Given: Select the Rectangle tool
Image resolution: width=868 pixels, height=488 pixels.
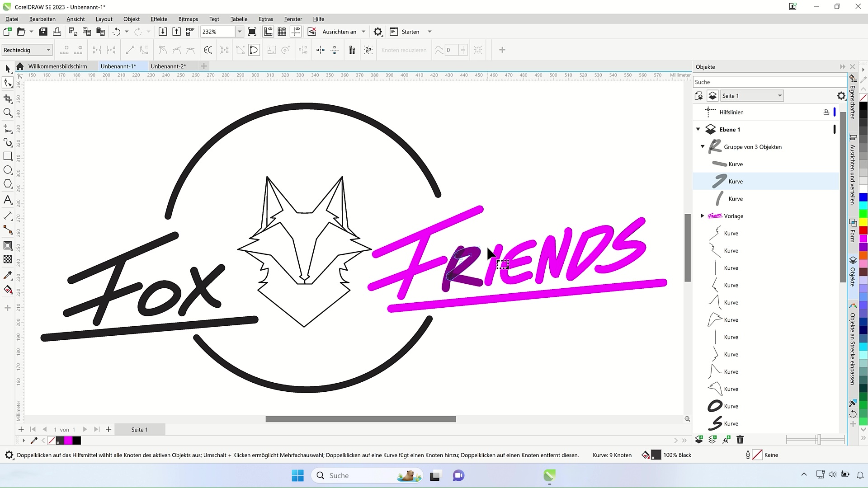Looking at the screenshot, I should [8, 156].
